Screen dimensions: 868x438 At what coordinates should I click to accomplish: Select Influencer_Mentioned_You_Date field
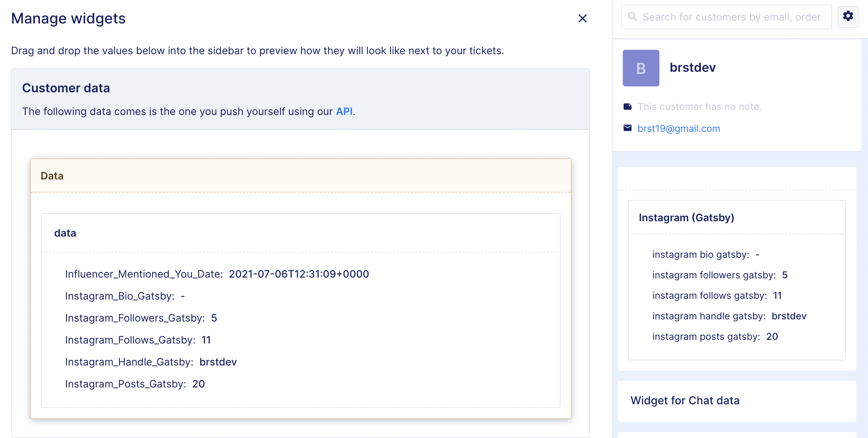pyautogui.click(x=217, y=274)
